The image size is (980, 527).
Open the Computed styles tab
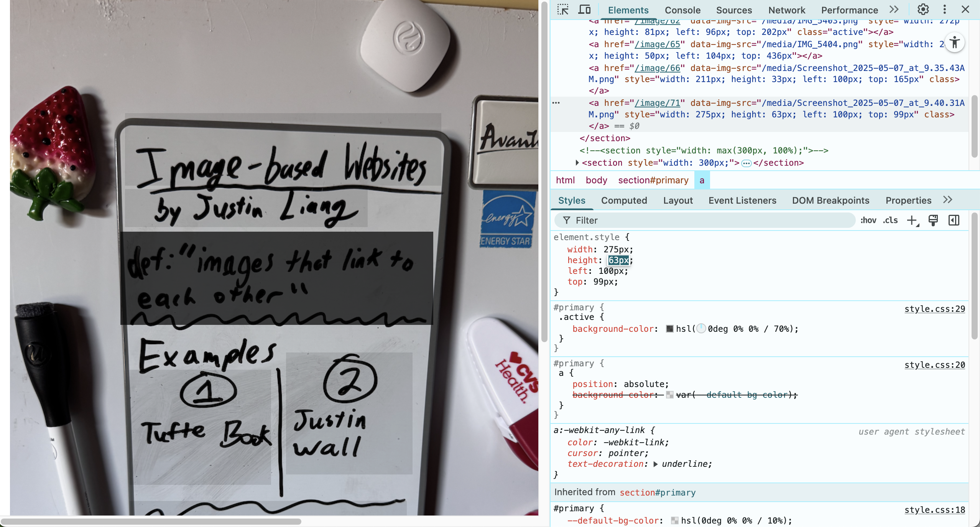click(624, 201)
